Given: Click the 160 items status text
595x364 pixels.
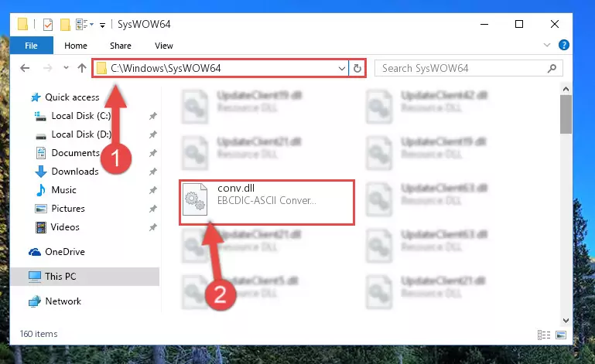Looking at the screenshot, I should click(39, 334).
